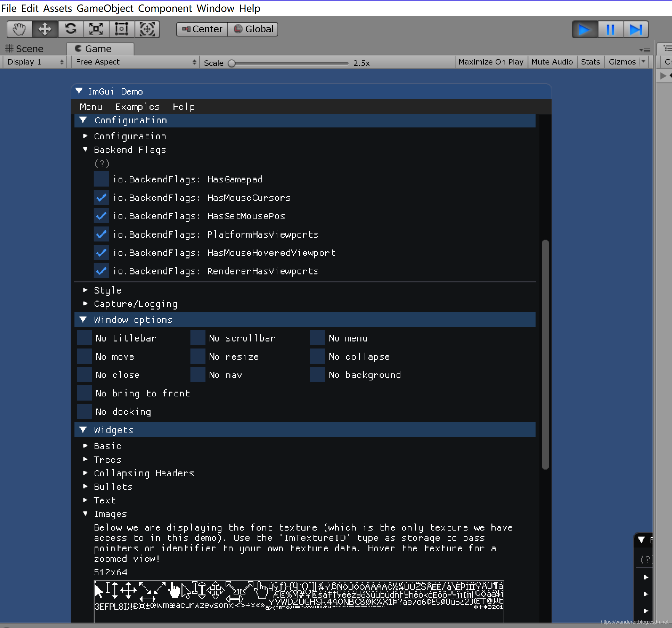Screen dimensions: 672x628
Task: Select the Hand tool in the toolbar
Action: (19, 29)
